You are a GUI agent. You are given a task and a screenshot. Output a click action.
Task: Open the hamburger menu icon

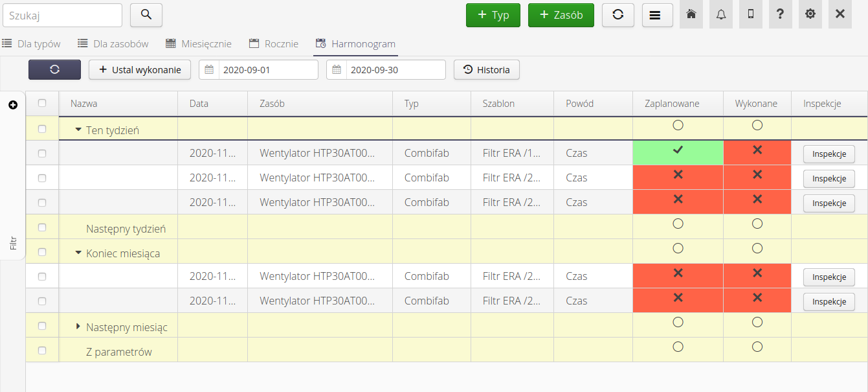[x=657, y=15]
